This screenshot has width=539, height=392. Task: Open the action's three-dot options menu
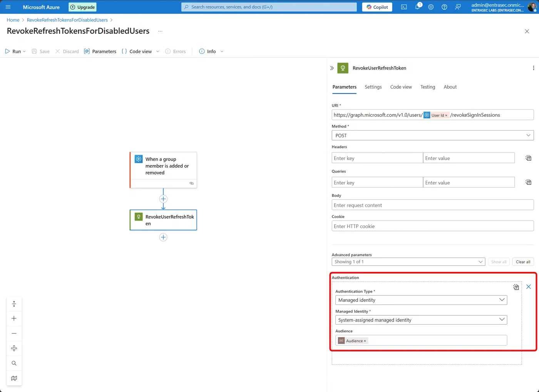tap(533, 68)
